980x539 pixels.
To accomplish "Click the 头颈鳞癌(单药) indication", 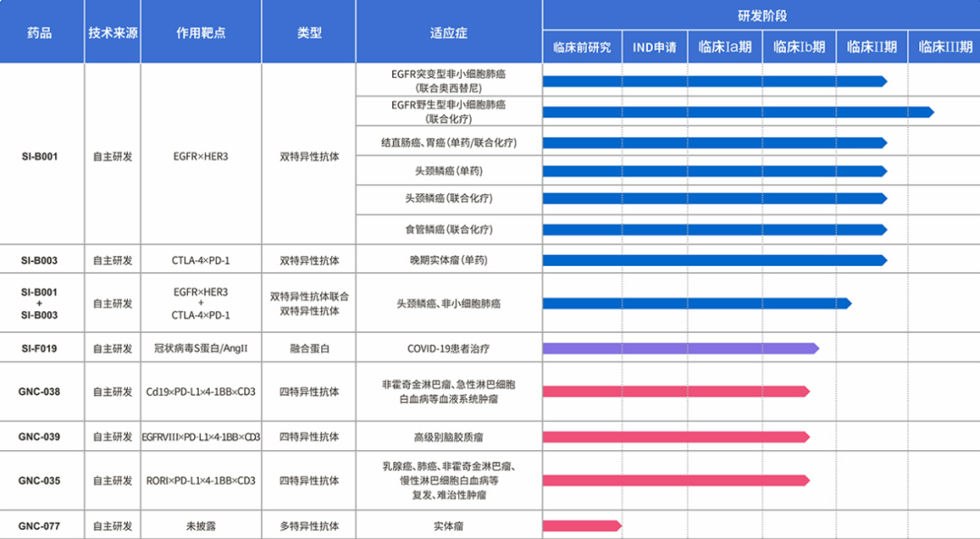I will pos(449,171).
